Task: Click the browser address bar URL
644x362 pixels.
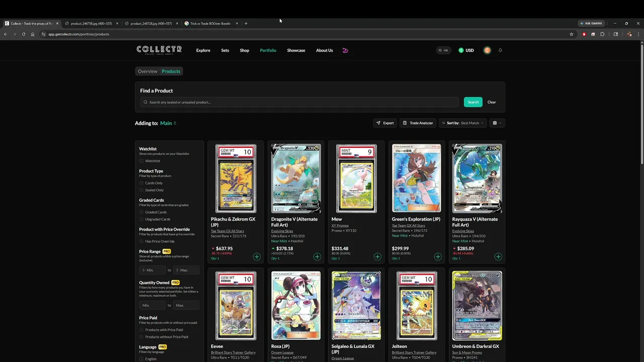Action: click(78, 34)
